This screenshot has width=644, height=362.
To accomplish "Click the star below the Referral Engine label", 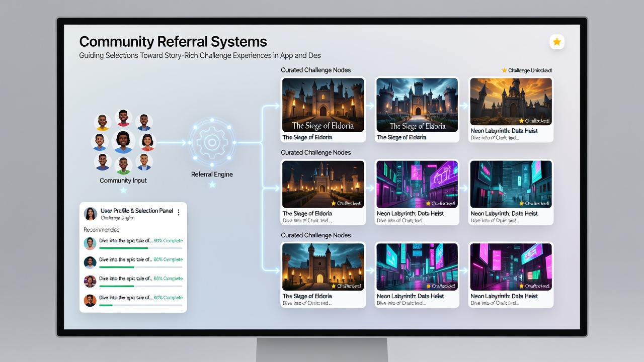I will point(212,185).
